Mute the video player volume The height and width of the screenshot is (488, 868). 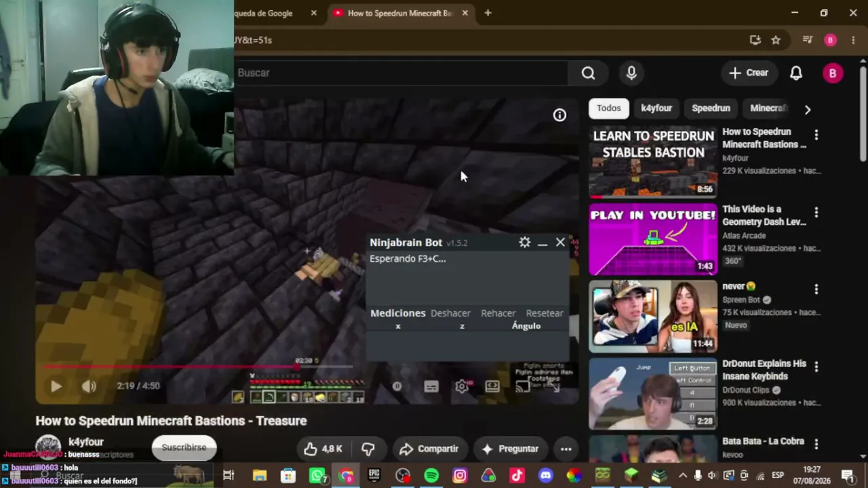point(89,386)
